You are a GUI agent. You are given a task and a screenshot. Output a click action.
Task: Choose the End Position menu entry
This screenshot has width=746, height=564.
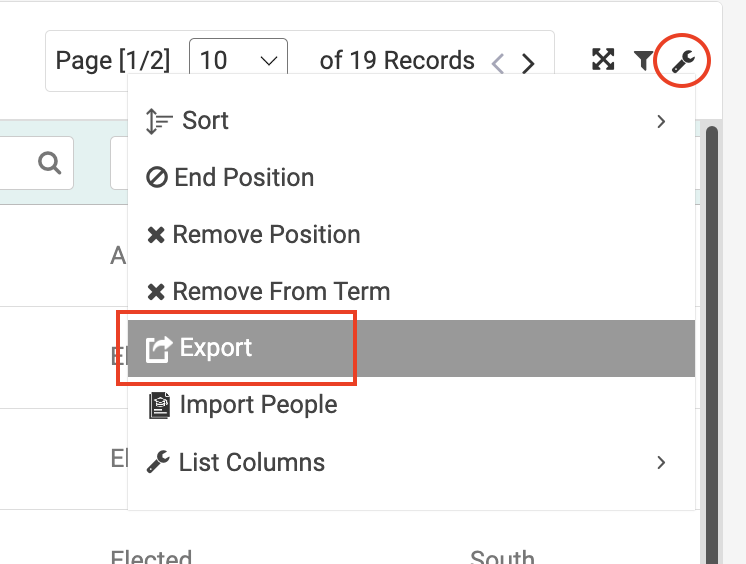coord(412,178)
